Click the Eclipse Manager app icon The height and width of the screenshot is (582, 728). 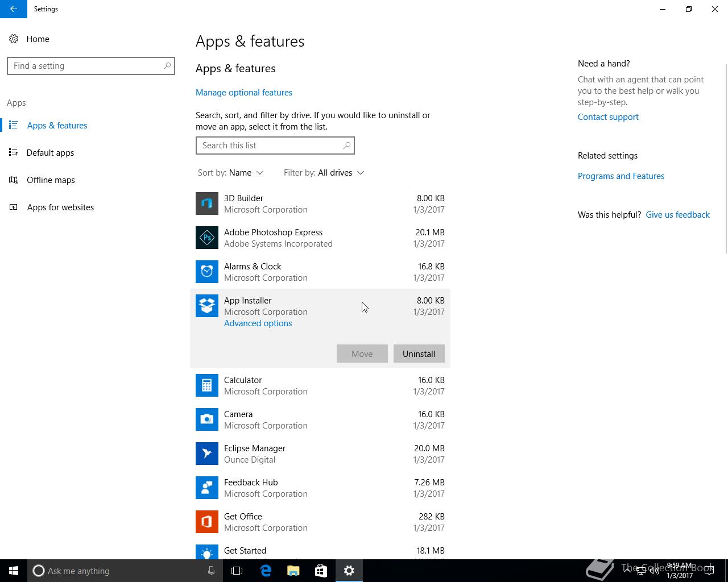coord(207,454)
